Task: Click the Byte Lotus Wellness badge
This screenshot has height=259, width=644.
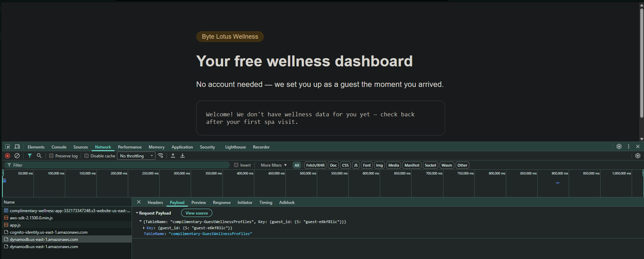Action: (x=230, y=37)
